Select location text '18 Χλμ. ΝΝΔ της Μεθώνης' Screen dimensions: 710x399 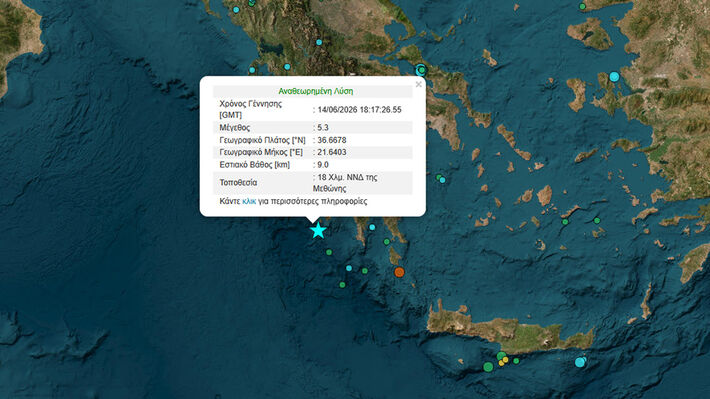[x=345, y=183]
